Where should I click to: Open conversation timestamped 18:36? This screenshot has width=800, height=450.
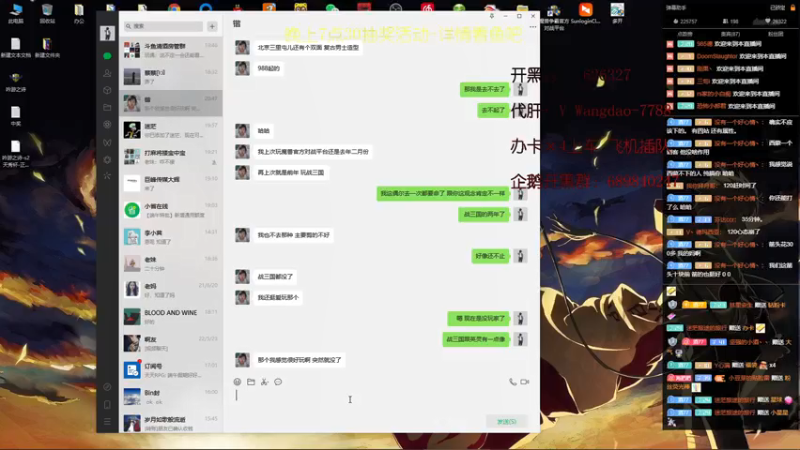coord(170,263)
